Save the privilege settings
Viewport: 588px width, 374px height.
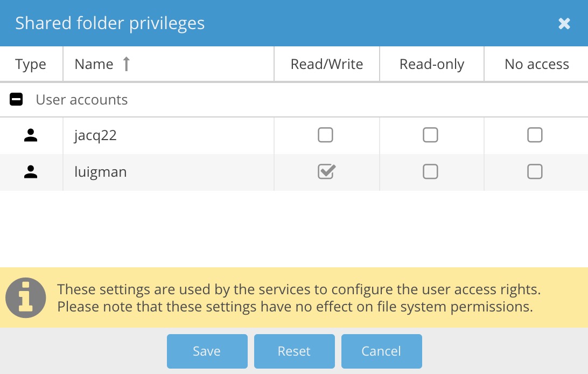(207, 351)
